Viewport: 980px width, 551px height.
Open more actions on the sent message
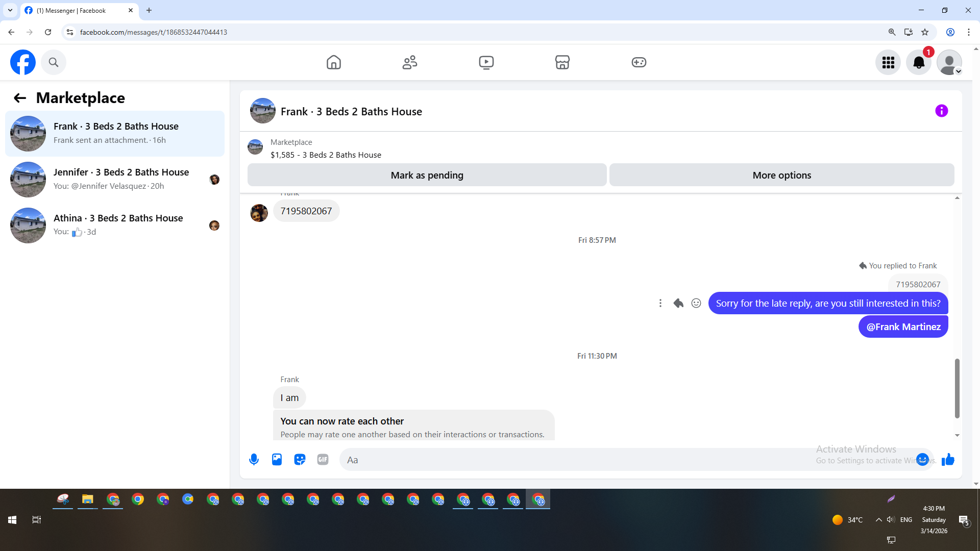[660, 303]
